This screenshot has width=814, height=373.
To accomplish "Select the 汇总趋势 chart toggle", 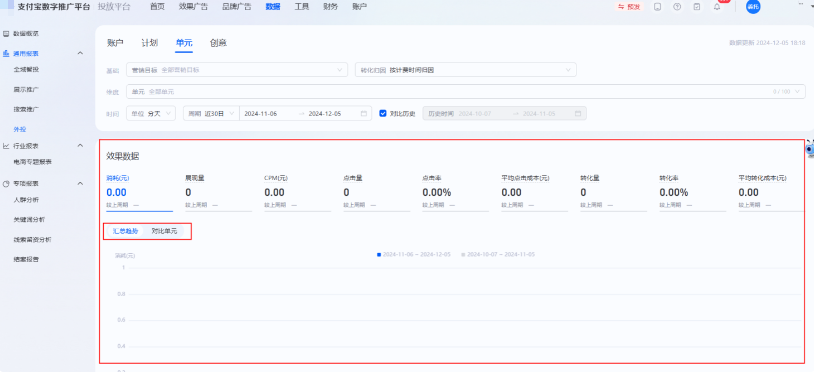I will coord(125,231).
